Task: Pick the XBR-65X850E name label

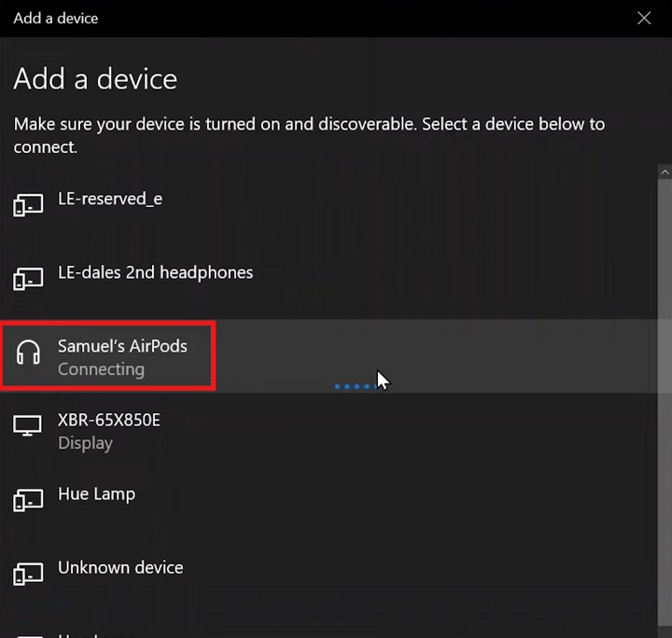Action: (x=109, y=420)
